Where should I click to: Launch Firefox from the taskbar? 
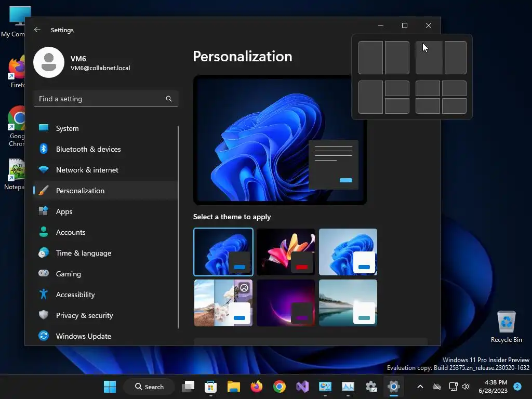pyautogui.click(x=257, y=387)
